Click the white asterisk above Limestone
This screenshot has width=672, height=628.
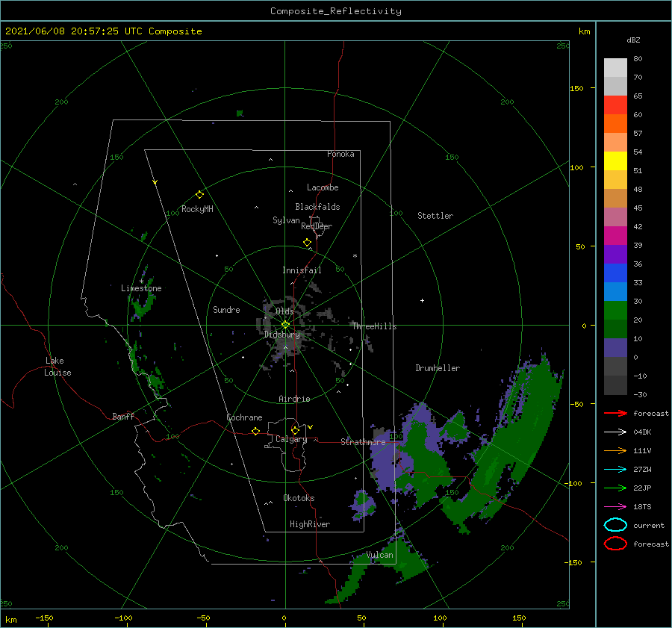click(x=141, y=282)
